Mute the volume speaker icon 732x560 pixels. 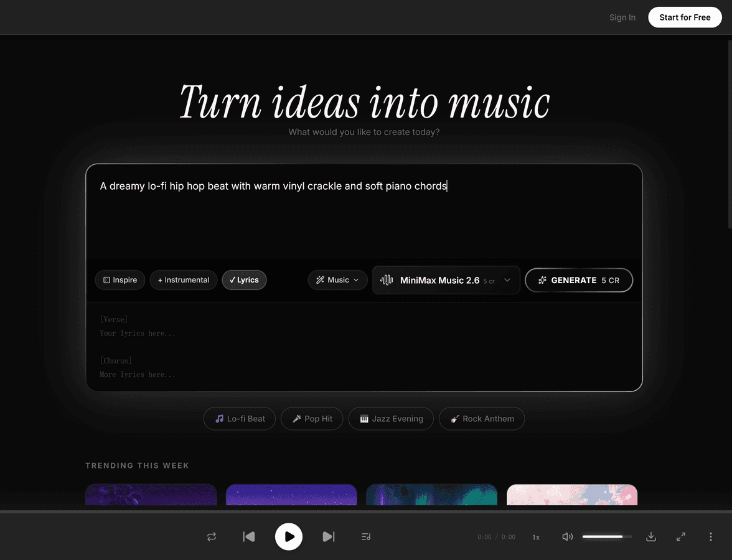(567, 536)
